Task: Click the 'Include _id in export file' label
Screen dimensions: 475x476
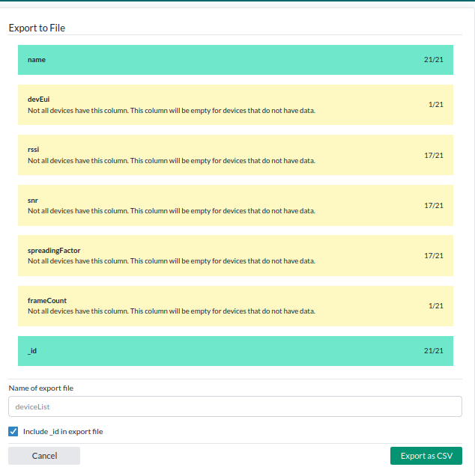Action: pyautogui.click(x=63, y=432)
